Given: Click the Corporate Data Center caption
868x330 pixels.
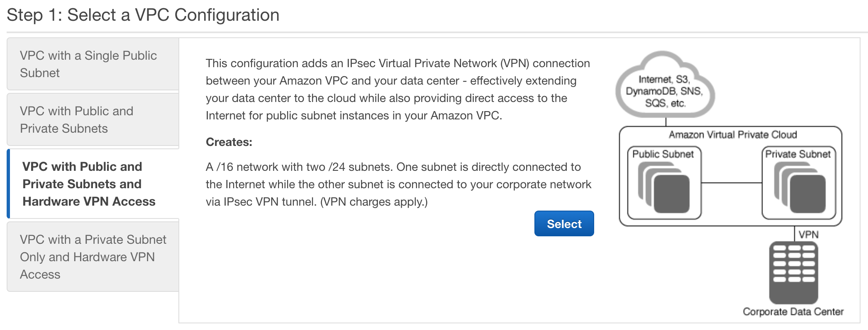Looking at the screenshot, I should click(793, 312).
